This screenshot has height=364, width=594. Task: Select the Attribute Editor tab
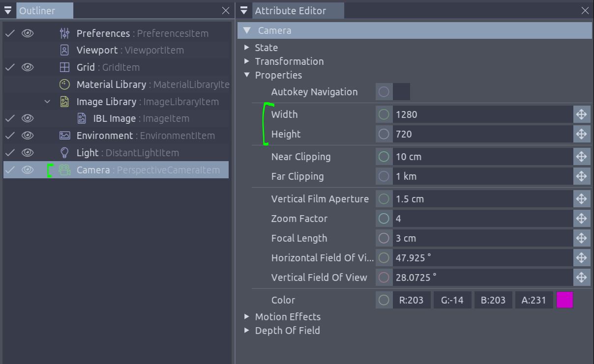pos(290,11)
